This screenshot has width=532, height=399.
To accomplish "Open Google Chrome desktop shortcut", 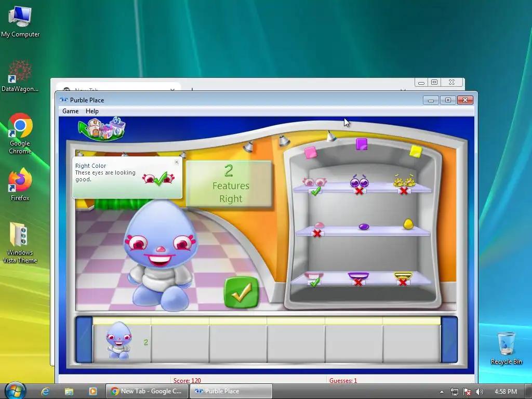I will pos(20,134).
